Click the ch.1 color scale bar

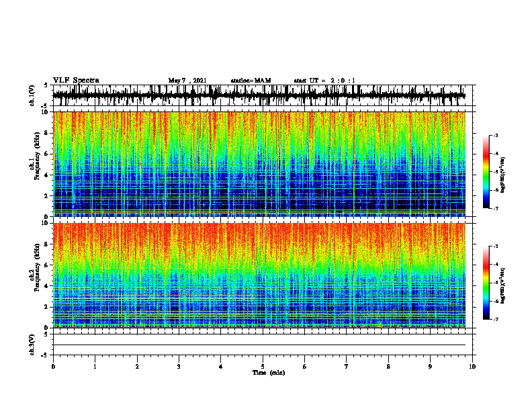[x=486, y=172]
